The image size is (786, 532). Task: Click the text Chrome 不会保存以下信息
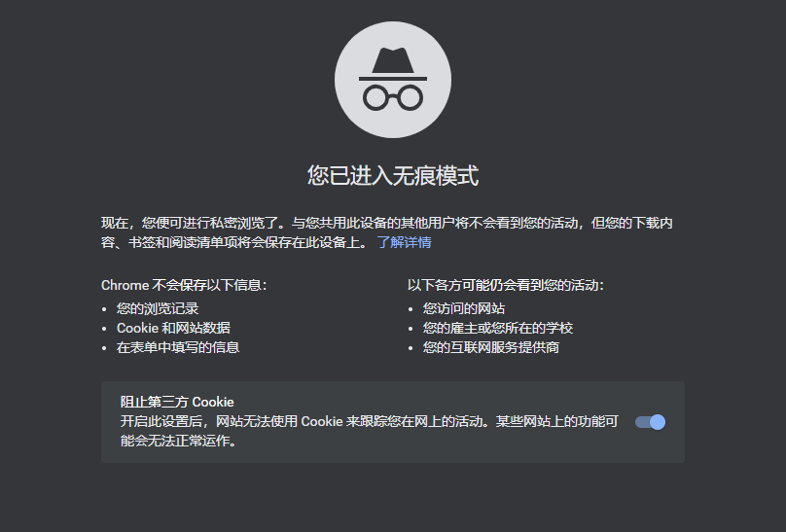[184, 286]
